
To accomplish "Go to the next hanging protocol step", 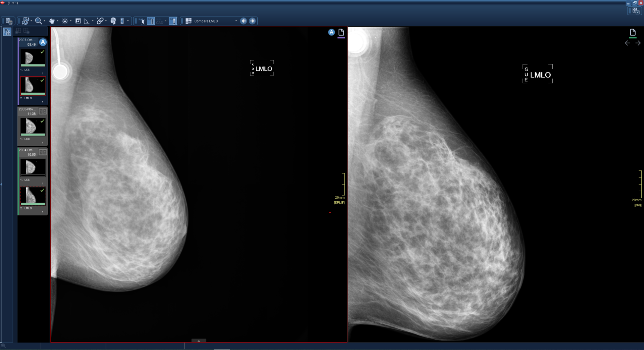I will pos(252,21).
